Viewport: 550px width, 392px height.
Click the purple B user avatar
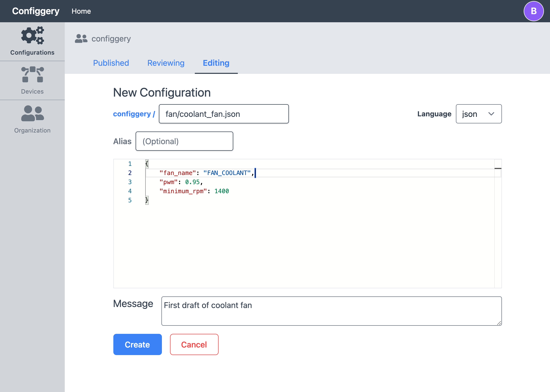(534, 11)
